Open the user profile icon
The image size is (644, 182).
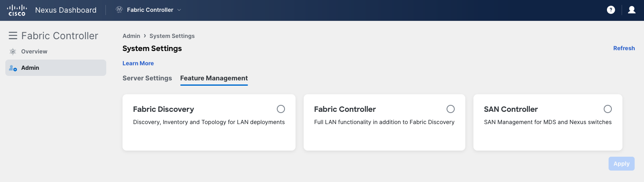[x=632, y=10]
